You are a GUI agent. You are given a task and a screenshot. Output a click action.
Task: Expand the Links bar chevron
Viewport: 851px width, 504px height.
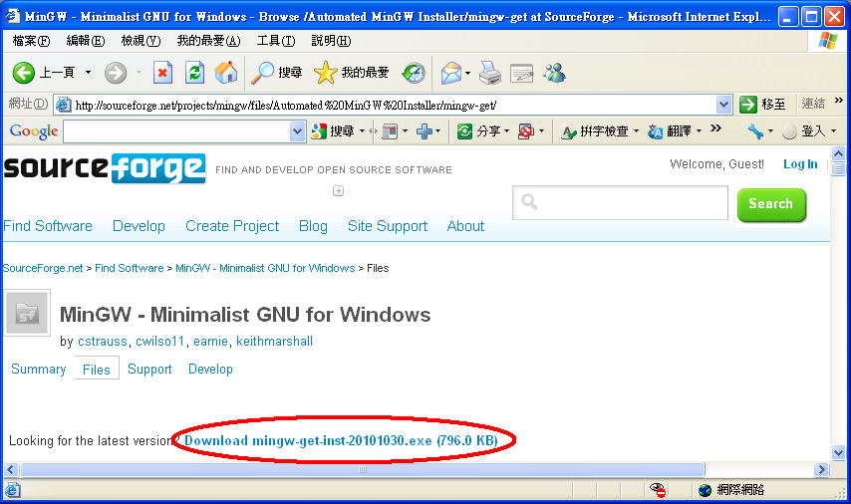coord(839,101)
